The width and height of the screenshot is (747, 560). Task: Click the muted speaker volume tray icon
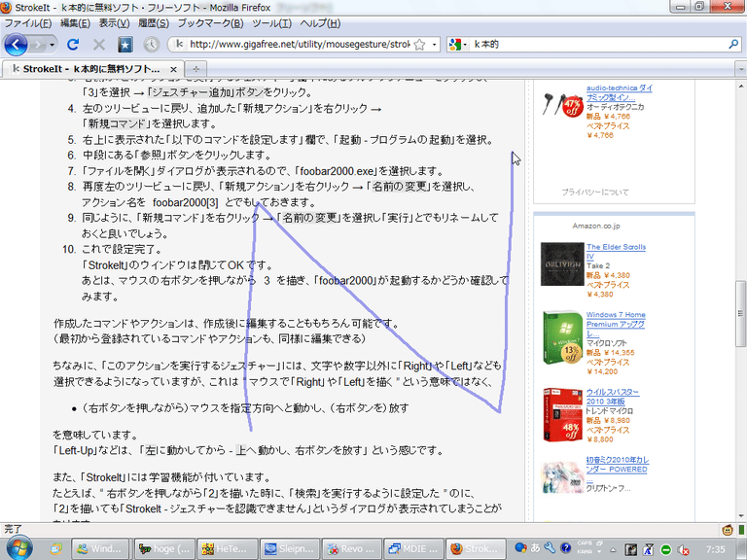(683, 550)
